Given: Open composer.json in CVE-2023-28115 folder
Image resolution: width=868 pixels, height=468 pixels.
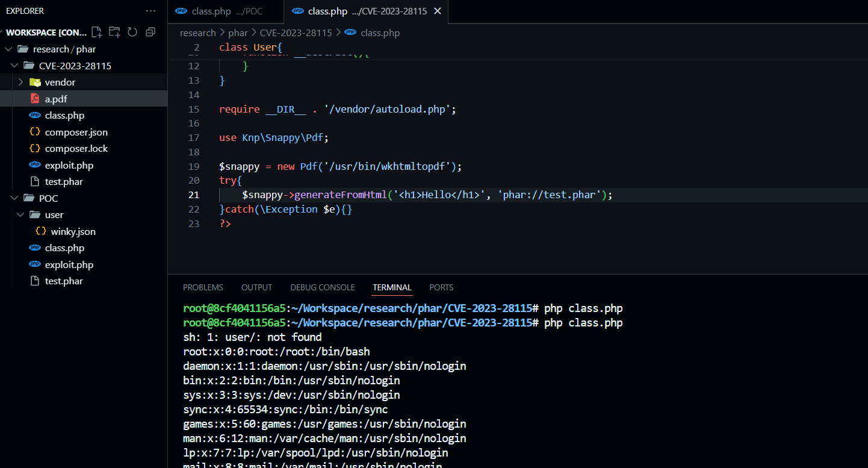Looking at the screenshot, I should (76, 132).
